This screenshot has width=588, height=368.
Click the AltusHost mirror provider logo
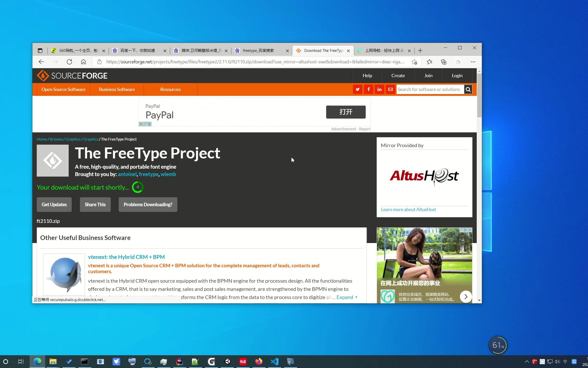(424, 176)
